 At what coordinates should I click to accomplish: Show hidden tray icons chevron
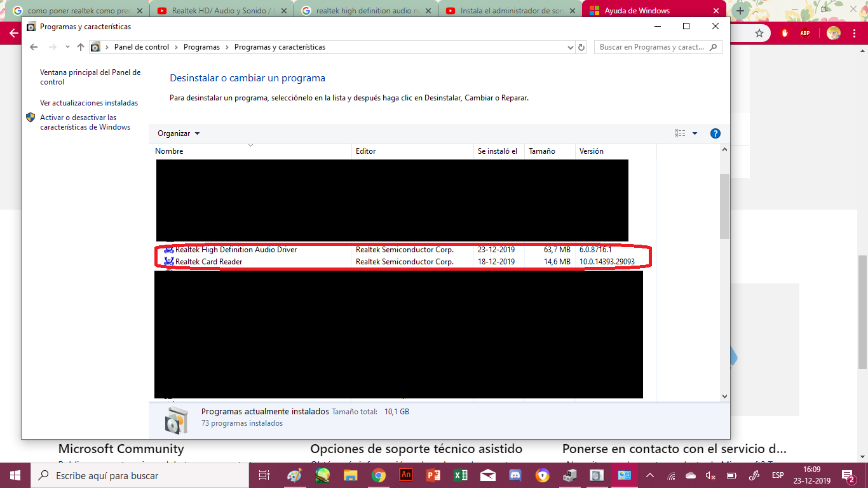(x=650, y=475)
